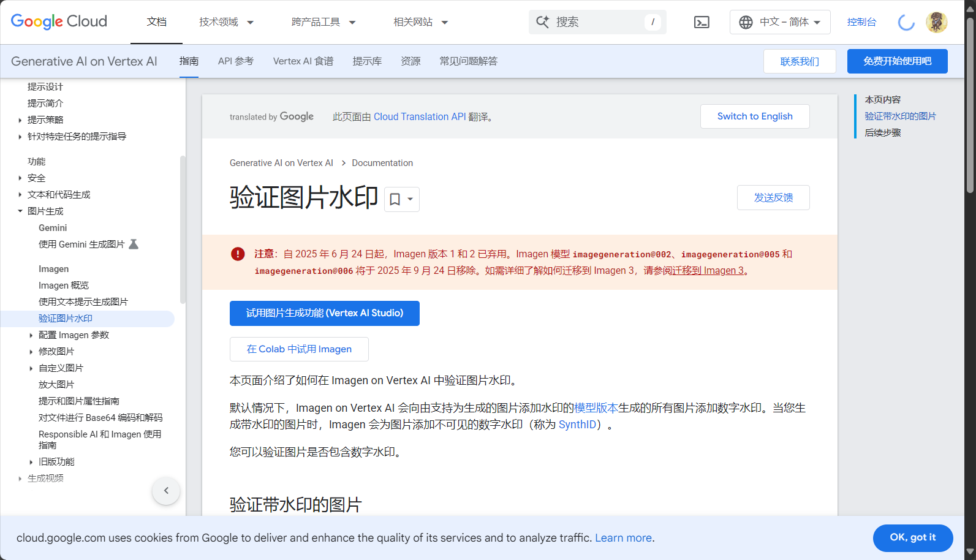Click Generative AI on Vertex AI header title
The height and width of the screenshot is (560, 976).
coord(84,61)
